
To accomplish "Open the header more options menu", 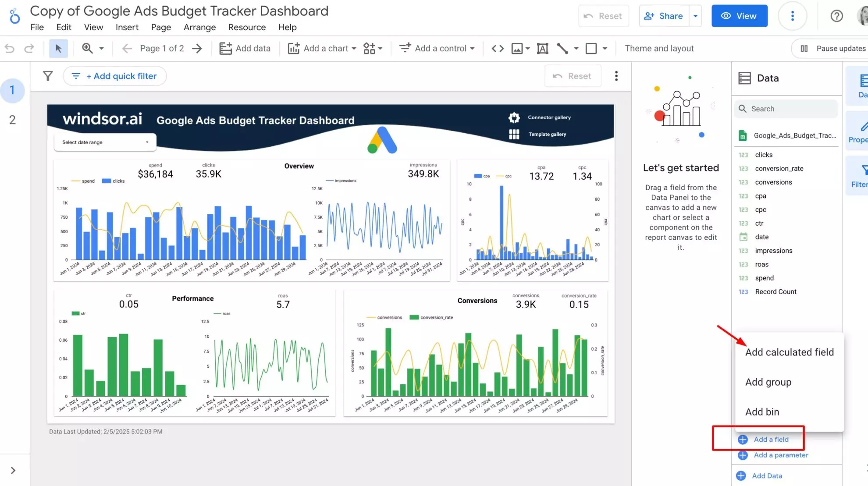I will pos(793,16).
